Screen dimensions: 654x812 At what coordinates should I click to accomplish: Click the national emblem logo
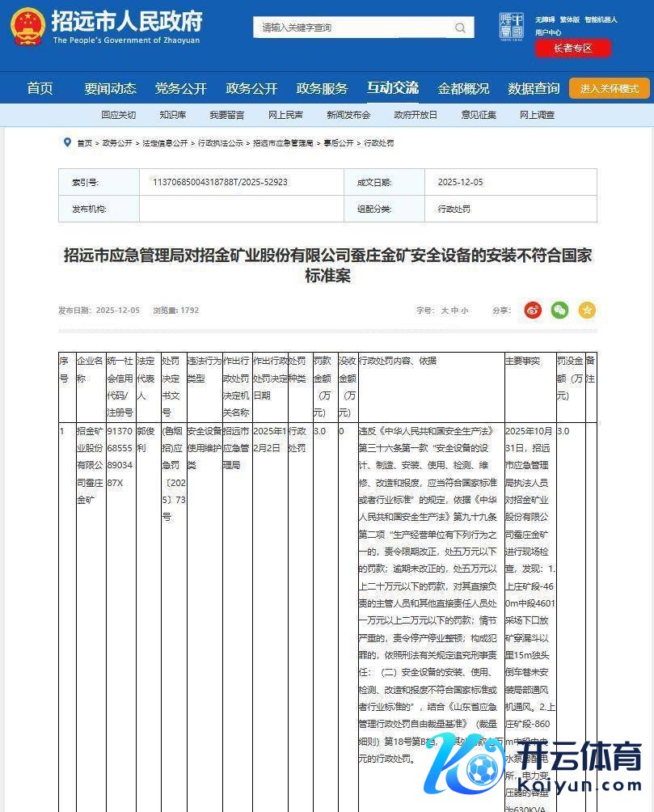pyautogui.click(x=27, y=27)
